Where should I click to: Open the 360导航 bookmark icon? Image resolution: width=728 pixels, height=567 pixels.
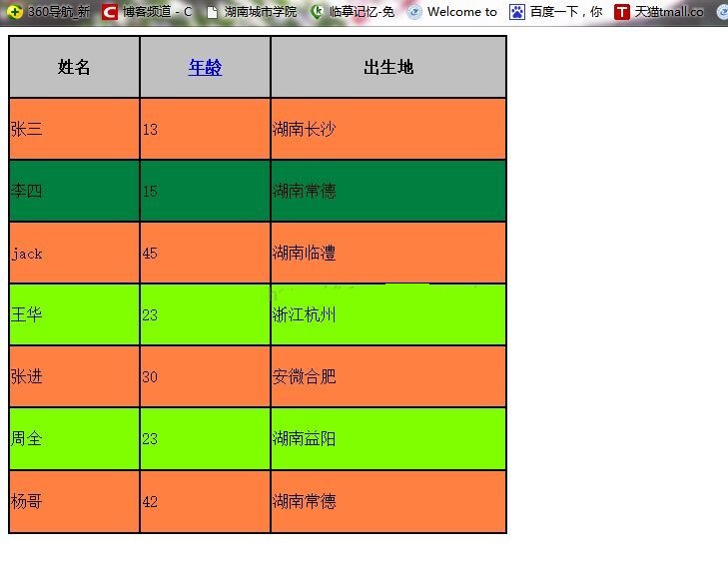click(15, 12)
